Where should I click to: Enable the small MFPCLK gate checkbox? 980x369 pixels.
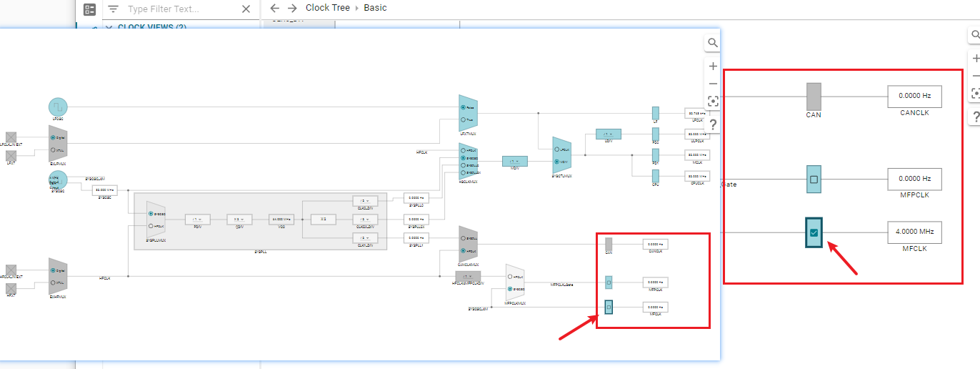tap(609, 282)
